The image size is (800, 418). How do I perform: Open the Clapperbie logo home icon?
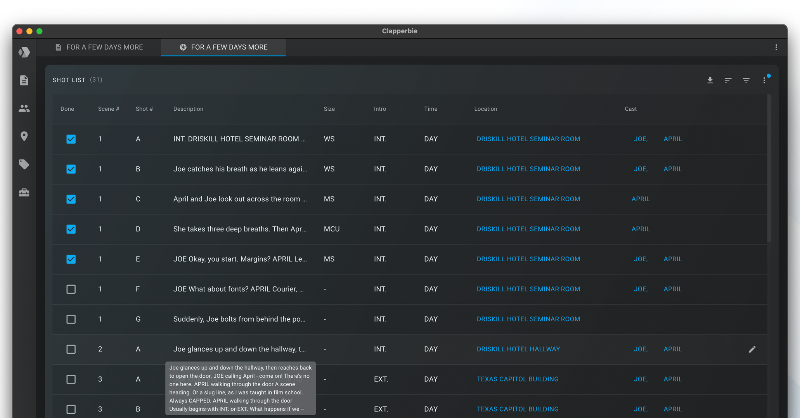tap(24, 52)
